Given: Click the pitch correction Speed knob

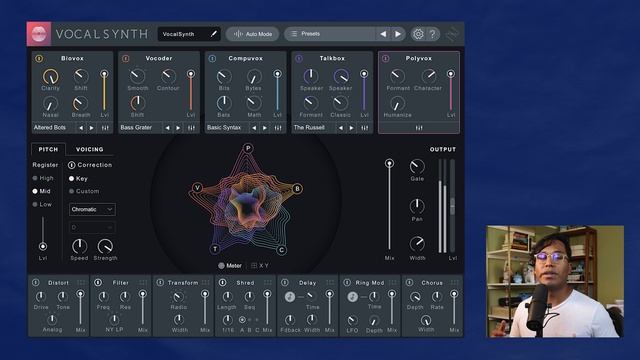Looking at the screenshot, I should tap(79, 246).
